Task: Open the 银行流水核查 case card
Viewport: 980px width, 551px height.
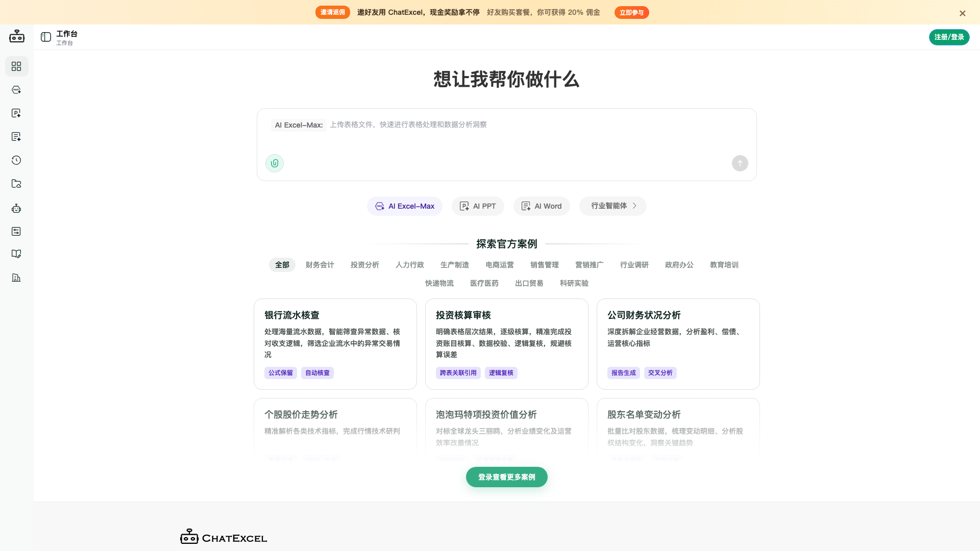Action: pos(335,344)
